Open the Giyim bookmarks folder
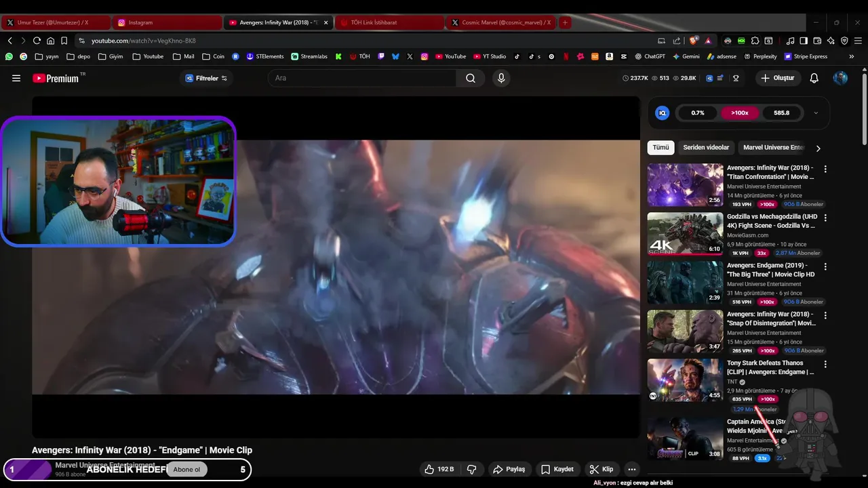868x488 pixels. coord(111,57)
